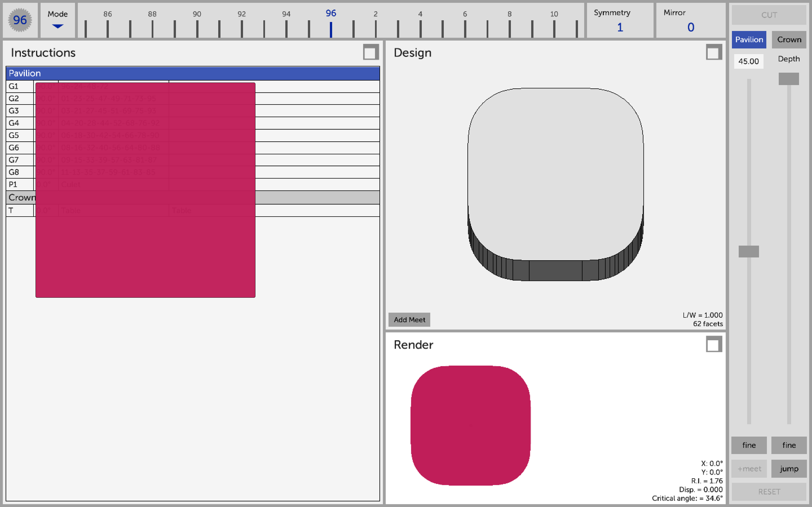Click the RESET button
Screen dimensions: 812x507
tap(769, 492)
